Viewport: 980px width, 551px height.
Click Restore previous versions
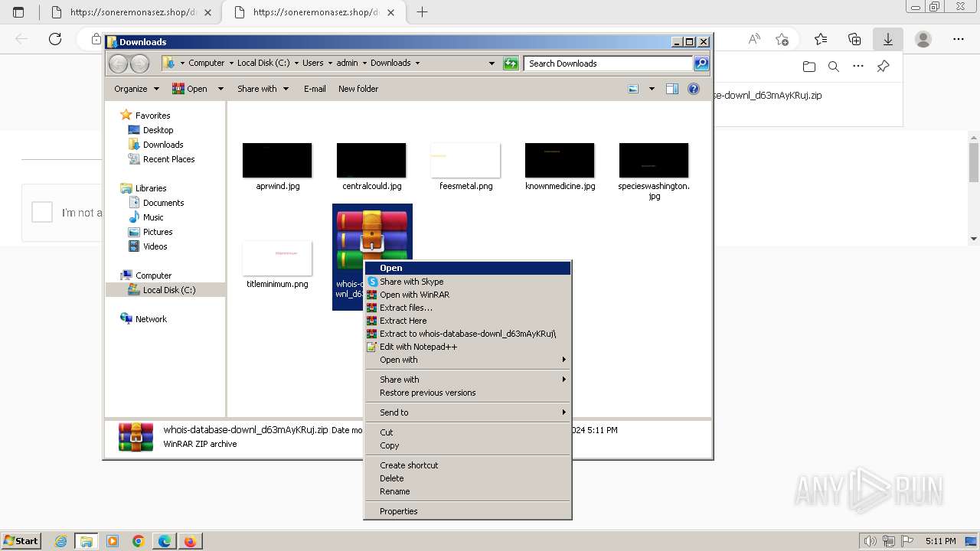(467, 393)
